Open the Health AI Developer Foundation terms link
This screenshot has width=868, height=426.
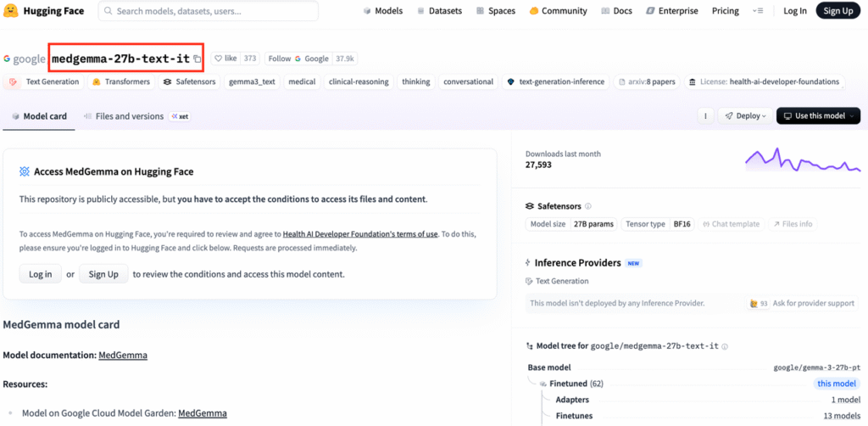(360, 233)
